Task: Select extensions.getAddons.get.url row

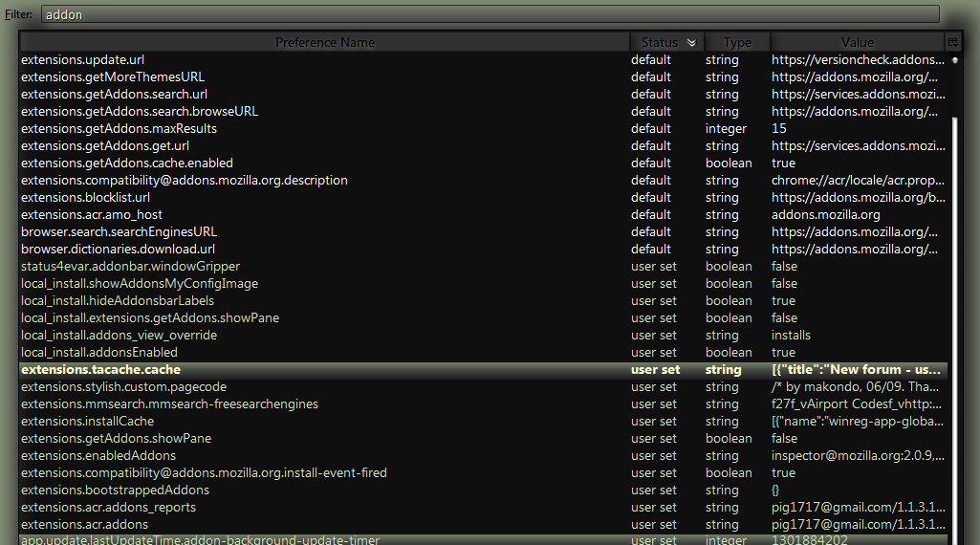Action: click(484, 145)
